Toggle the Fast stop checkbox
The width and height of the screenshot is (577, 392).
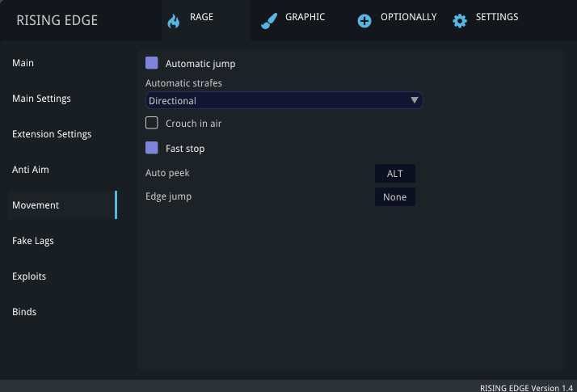(152, 148)
